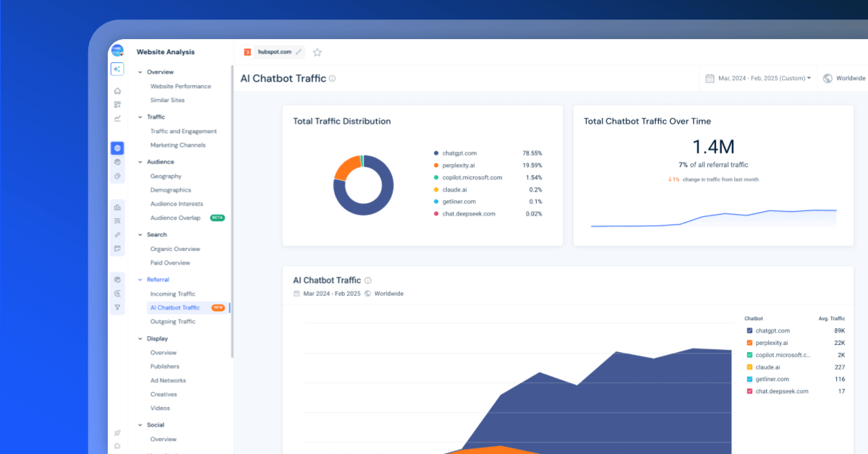The image size is (868, 454).
Task: Click the sidebar vertical scrollbar
Action: (x=231, y=210)
